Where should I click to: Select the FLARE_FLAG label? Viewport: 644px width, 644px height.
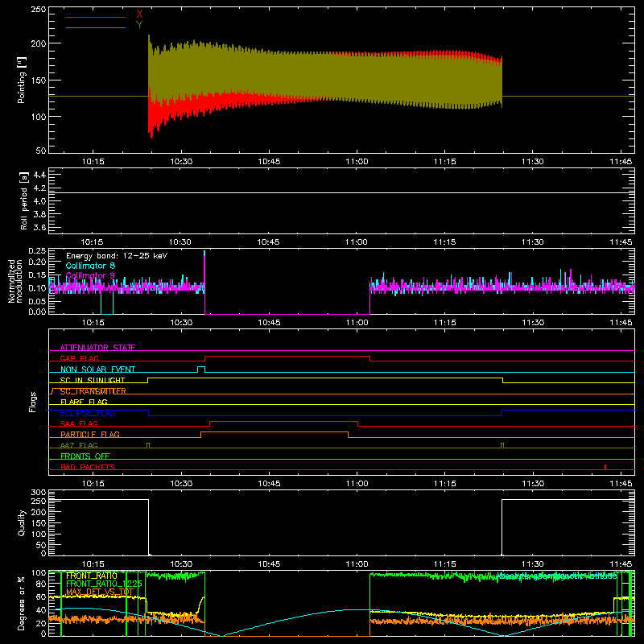(84, 402)
